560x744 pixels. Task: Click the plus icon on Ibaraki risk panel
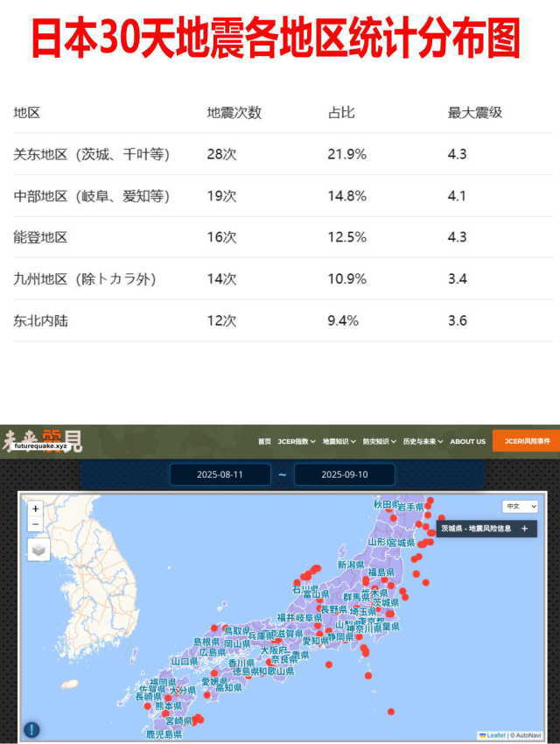point(524,529)
